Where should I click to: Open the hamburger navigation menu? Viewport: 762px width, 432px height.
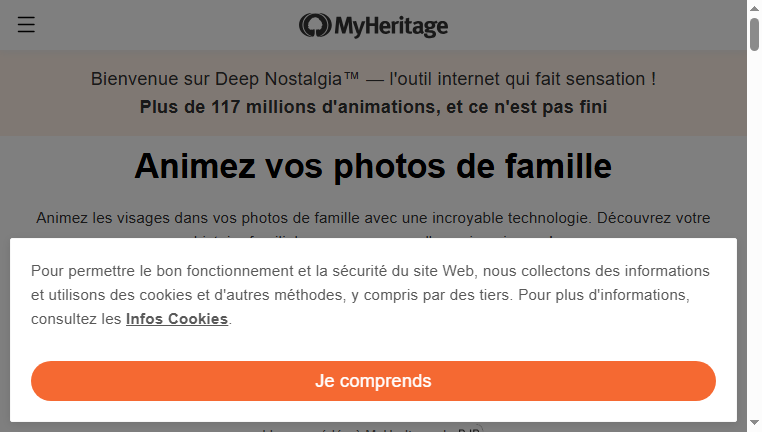26,24
